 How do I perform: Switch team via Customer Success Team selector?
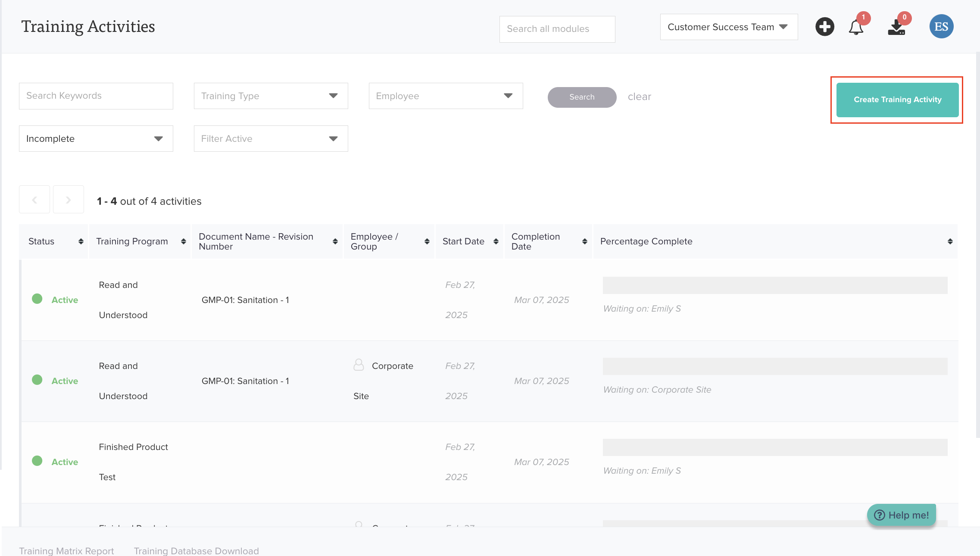(x=728, y=27)
